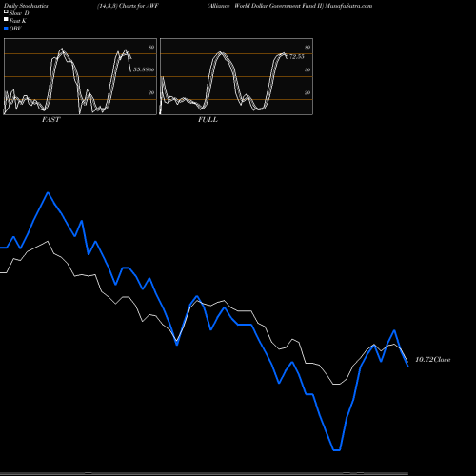Click the 55.8850 value in FAST chart

point(144,69)
